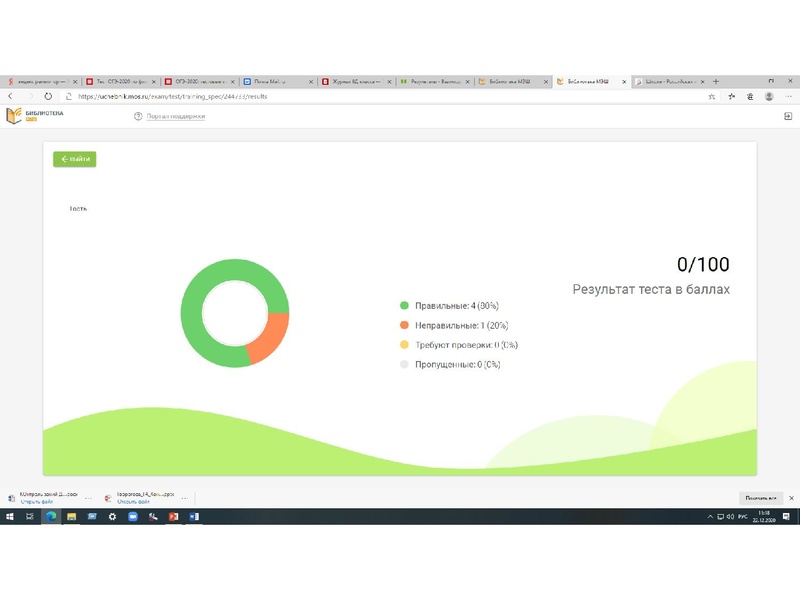This screenshot has height=600, width=800.
Task: Switch to the 'Почта Mail' browser tab
Action: click(x=276, y=81)
